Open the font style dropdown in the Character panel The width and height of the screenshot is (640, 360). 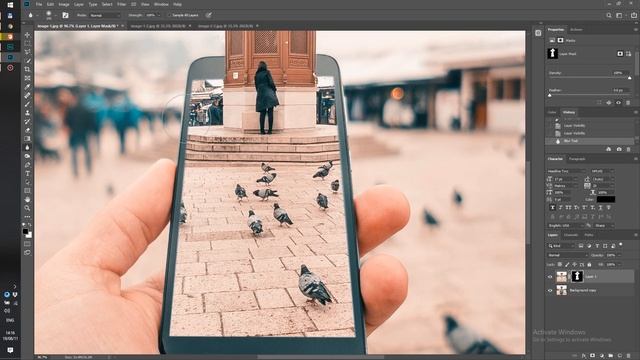(602, 171)
